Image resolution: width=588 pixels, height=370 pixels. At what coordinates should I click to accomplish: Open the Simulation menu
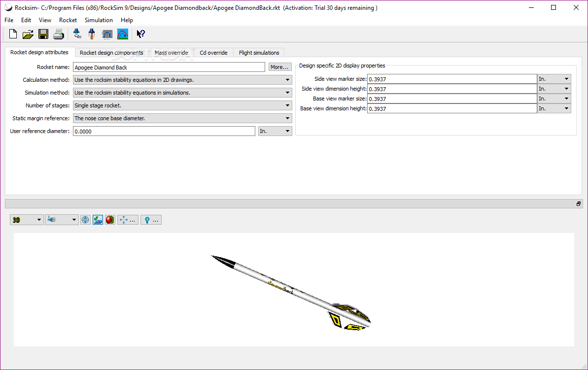click(99, 20)
